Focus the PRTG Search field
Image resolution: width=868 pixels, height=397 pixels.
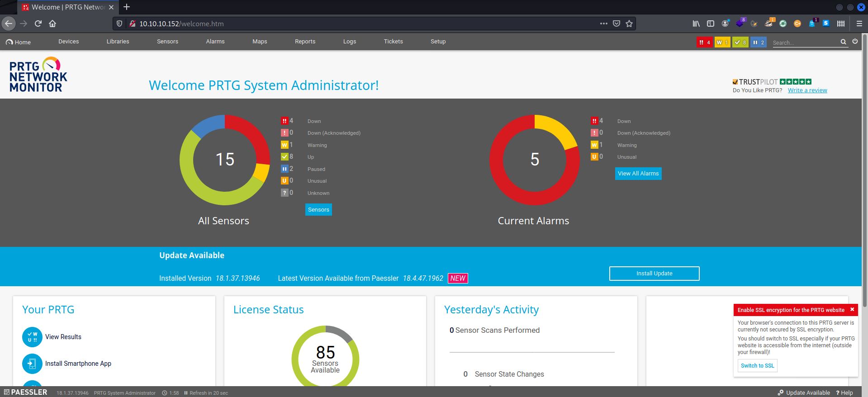[x=805, y=43]
